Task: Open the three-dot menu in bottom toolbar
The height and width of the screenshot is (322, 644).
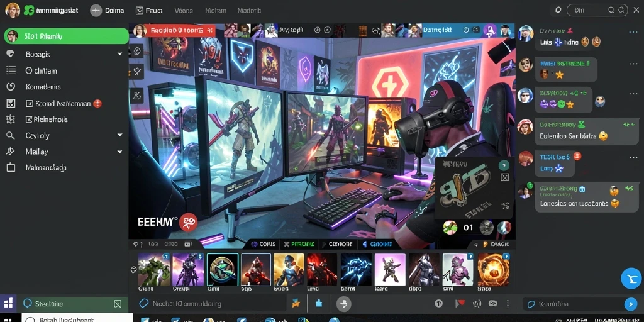Action: [x=508, y=304]
